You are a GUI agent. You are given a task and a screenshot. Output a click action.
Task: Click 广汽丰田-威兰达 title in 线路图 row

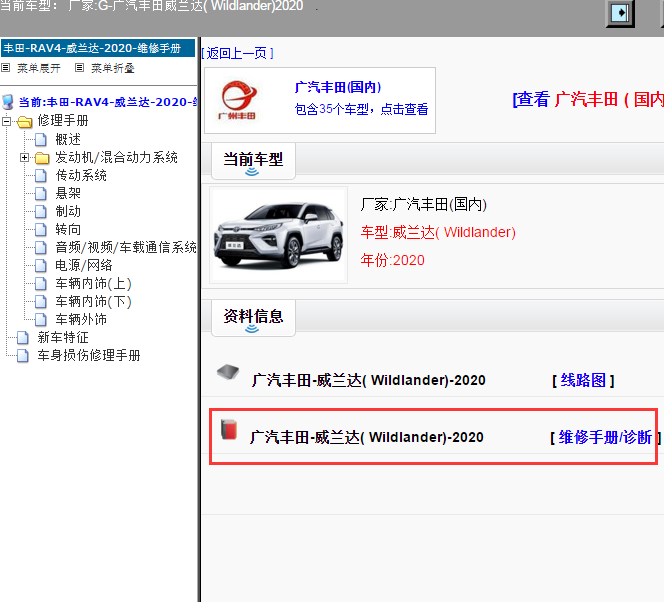[368, 380]
